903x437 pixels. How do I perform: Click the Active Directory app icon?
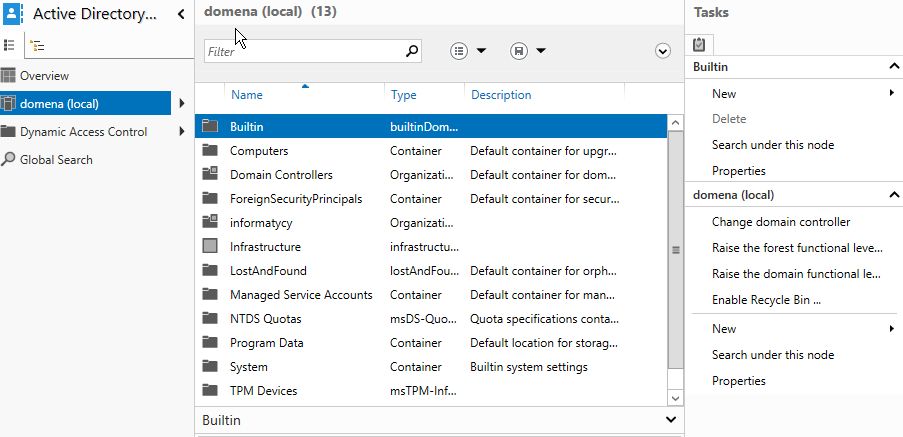pyautogui.click(x=12, y=13)
